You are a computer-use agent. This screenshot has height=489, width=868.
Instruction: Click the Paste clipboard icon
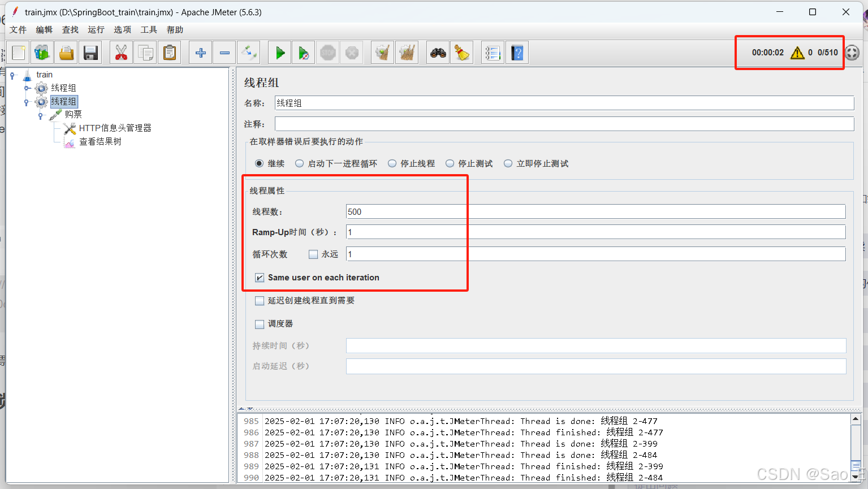click(x=169, y=53)
